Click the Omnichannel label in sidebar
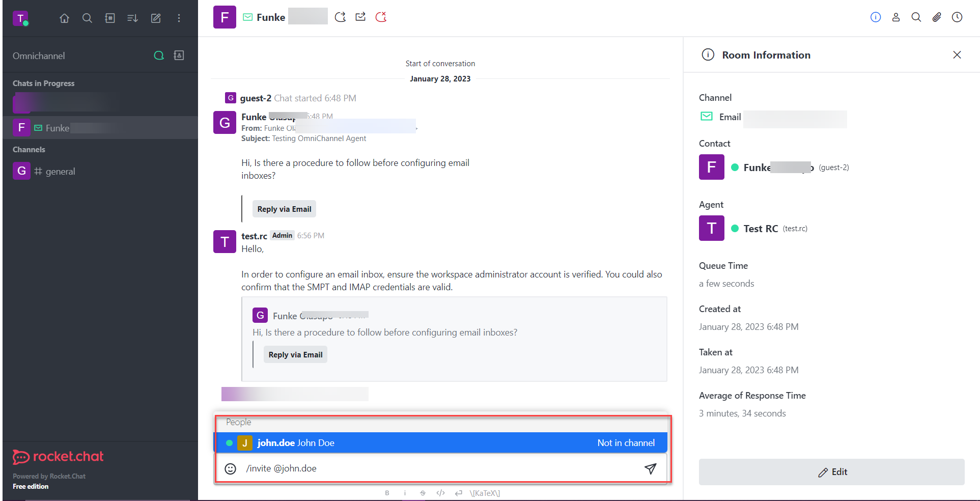980x501 pixels. click(39, 56)
